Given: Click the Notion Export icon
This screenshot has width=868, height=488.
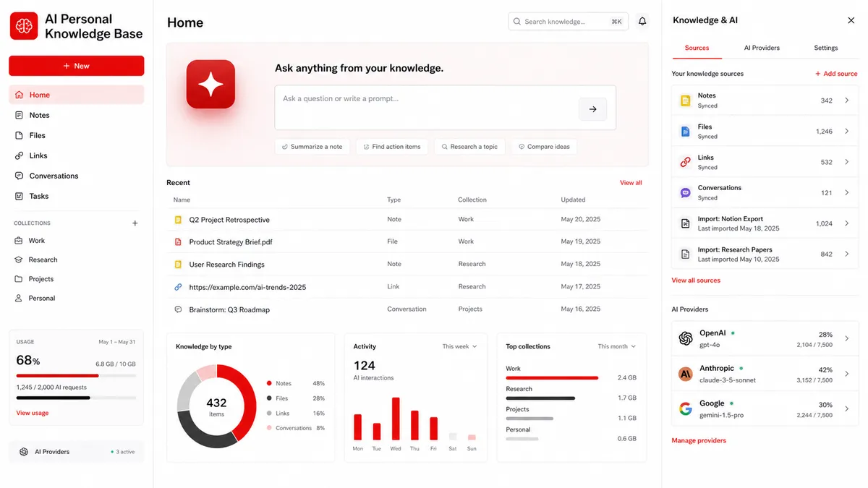Looking at the screenshot, I should (x=685, y=223).
